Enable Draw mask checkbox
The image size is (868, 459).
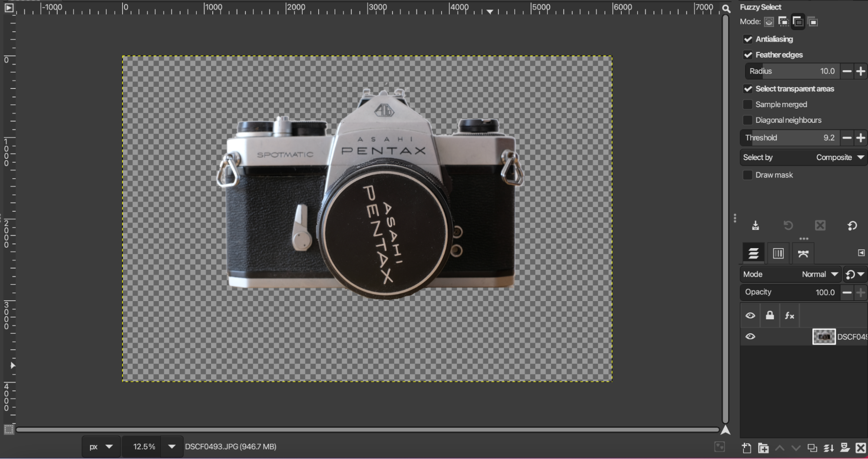(x=748, y=175)
